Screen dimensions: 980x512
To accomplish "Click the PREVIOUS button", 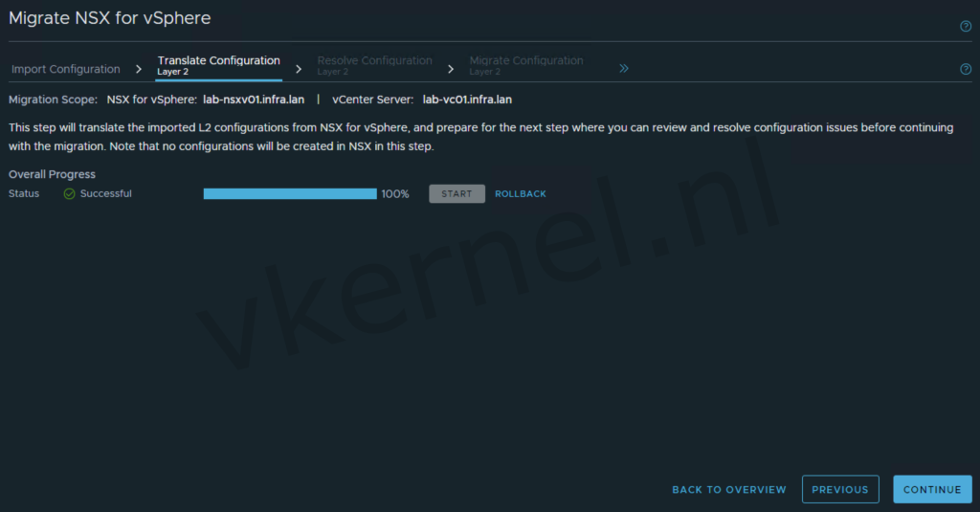I will [840, 489].
